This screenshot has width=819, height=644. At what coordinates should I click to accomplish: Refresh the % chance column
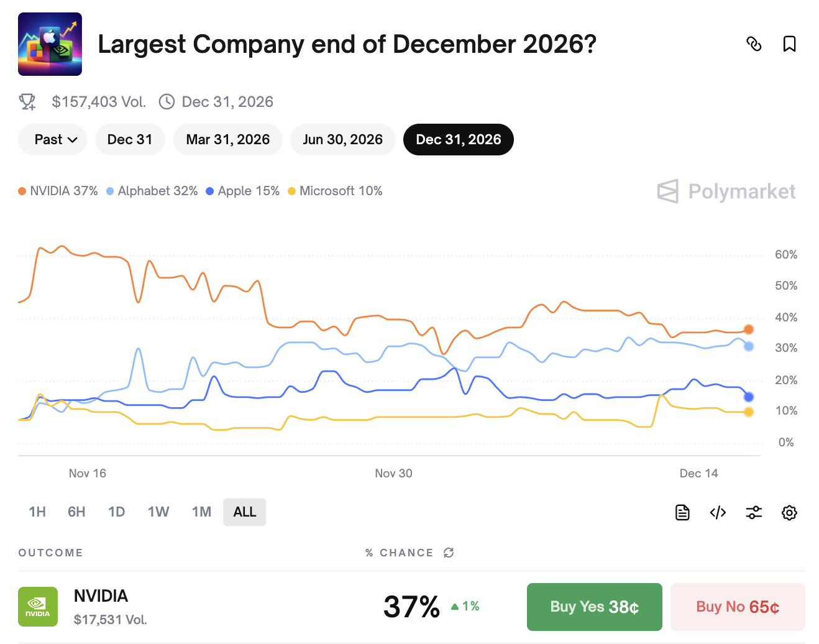click(x=449, y=553)
